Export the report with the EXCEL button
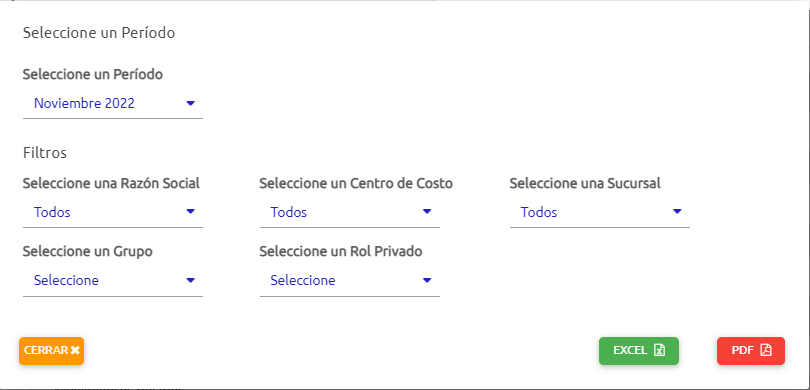 tap(638, 351)
